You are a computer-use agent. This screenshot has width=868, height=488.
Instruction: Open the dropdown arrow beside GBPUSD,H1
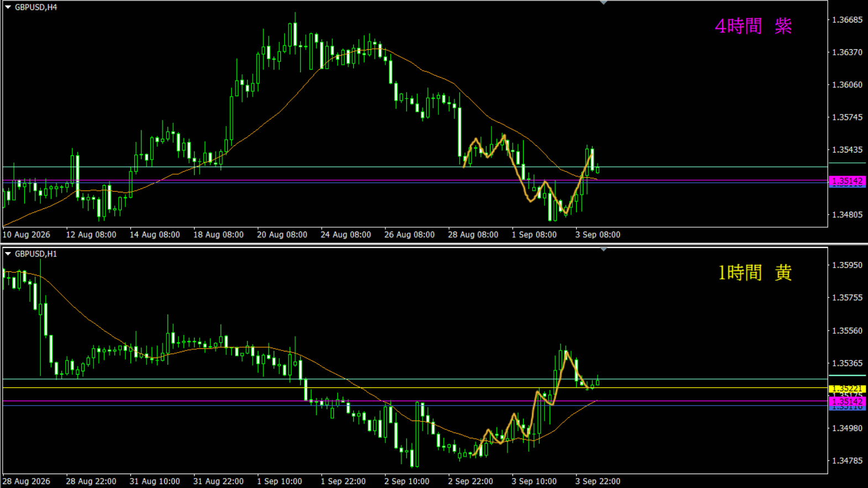(x=8, y=254)
